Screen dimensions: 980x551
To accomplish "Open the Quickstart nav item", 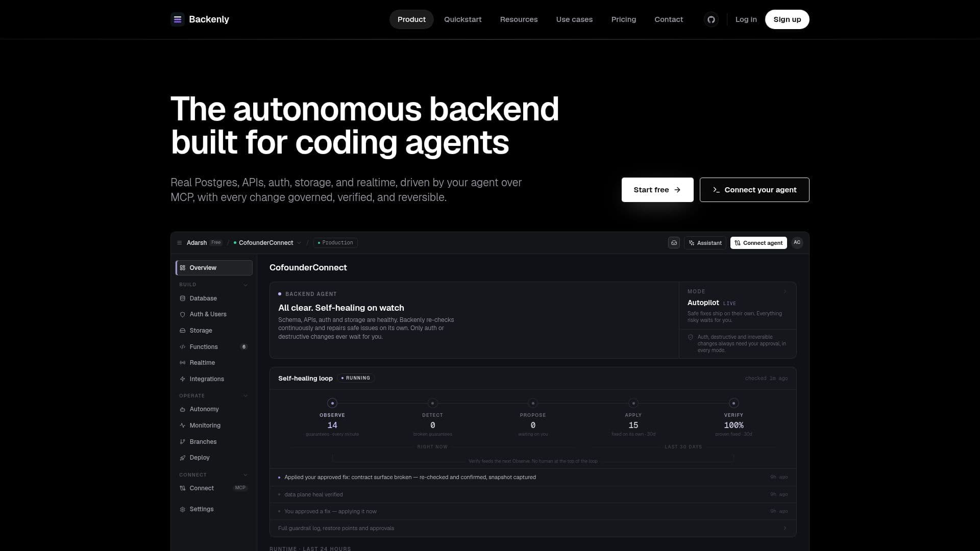I will (x=462, y=19).
